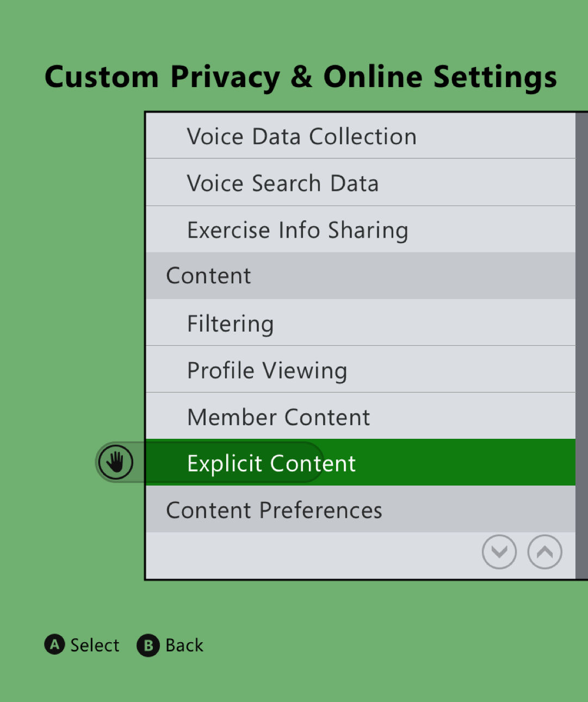
Task: Click the Select label
Action: pyautogui.click(x=95, y=645)
